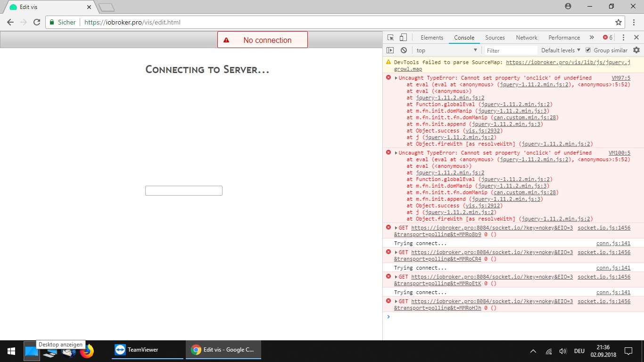Click the network Wi-Fi tray icon
The height and width of the screenshot is (362, 644).
pos(549,351)
